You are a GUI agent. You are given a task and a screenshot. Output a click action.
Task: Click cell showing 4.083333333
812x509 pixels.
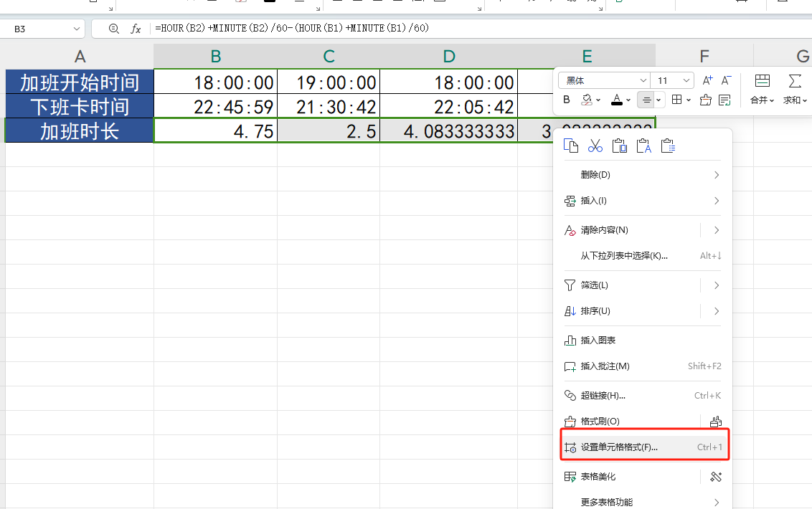pyautogui.click(x=448, y=130)
